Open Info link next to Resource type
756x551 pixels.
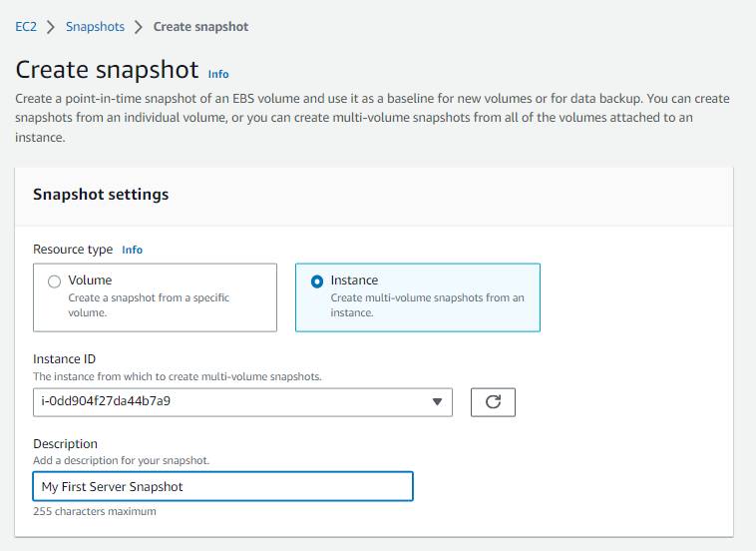[132, 250]
